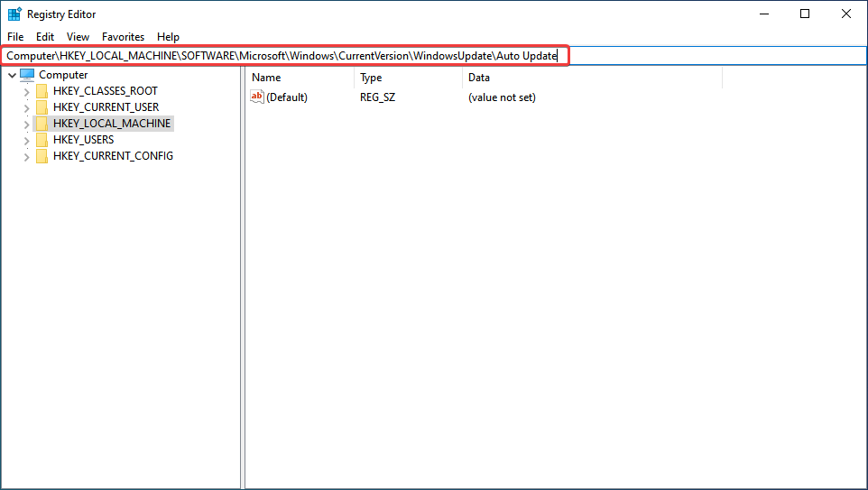This screenshot has height=490, width=868.
Task: Select HKEY_CLASSES_ROOT in the tree
Action: pos(106,91)
